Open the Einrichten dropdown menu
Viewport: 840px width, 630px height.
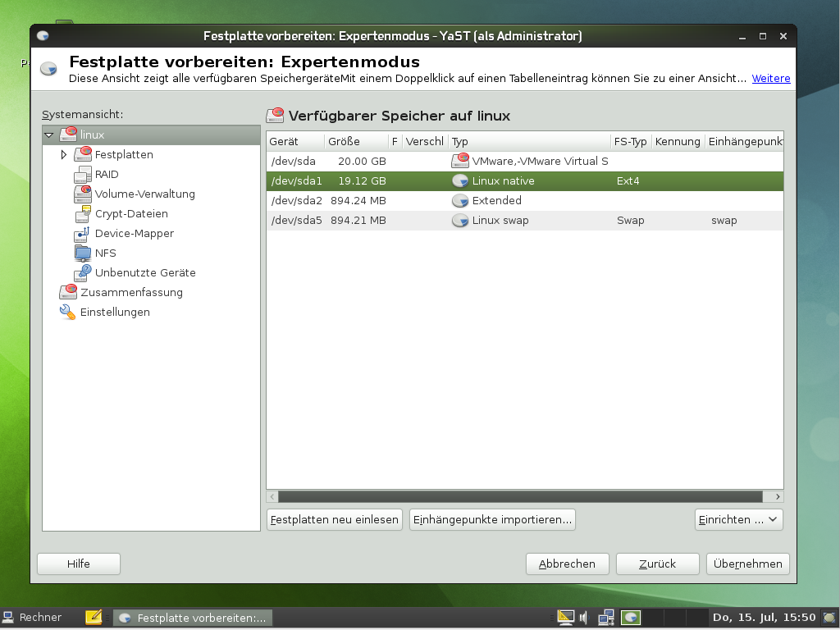(737, 519)
